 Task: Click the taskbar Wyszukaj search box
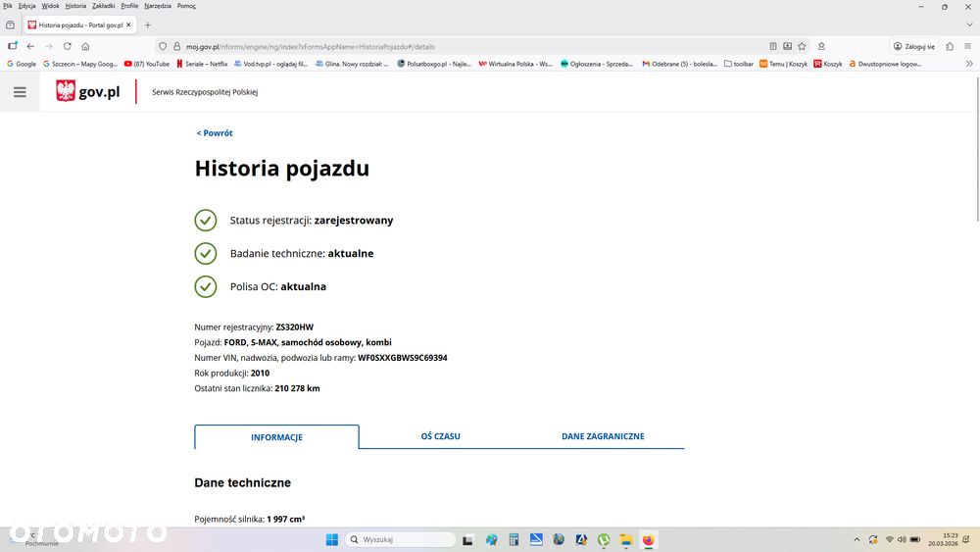click(401, 539)
